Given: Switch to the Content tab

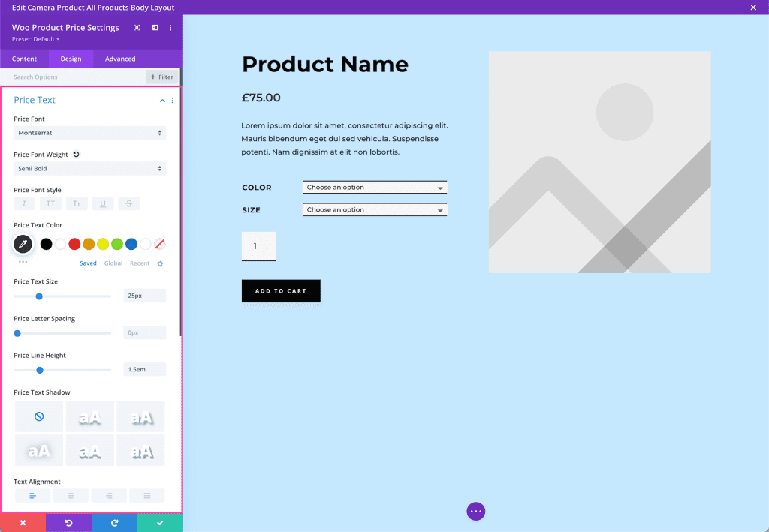Looking at the screenshot, I should tap(23, 59).
